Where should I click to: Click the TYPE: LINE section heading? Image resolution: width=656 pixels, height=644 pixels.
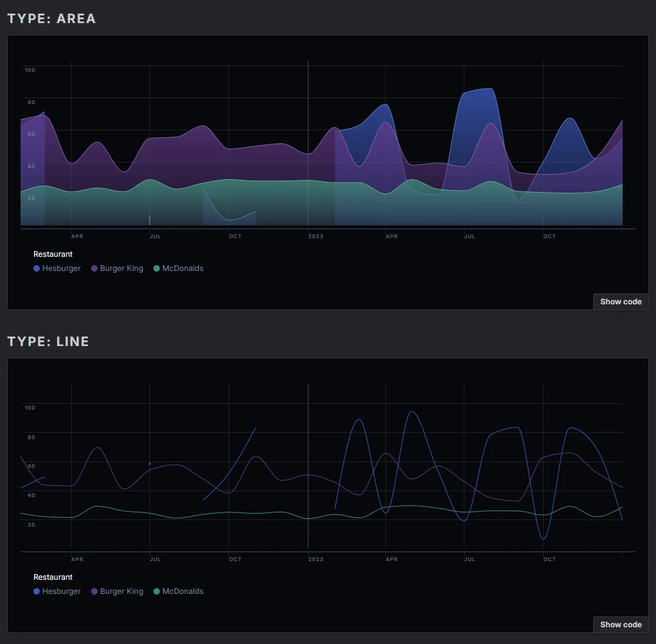pyautogui.click(x=48, y=342)
